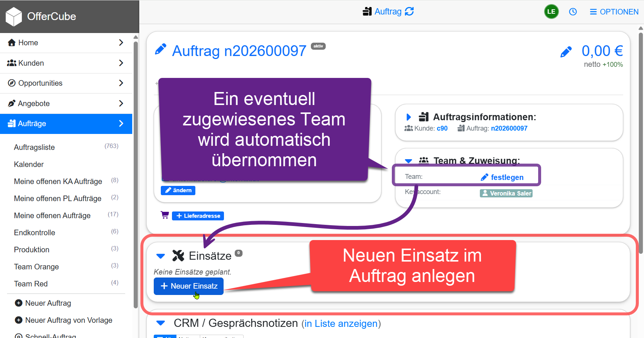Collapse the Einsätze section

pyautogui.click(x=160, y=256)
